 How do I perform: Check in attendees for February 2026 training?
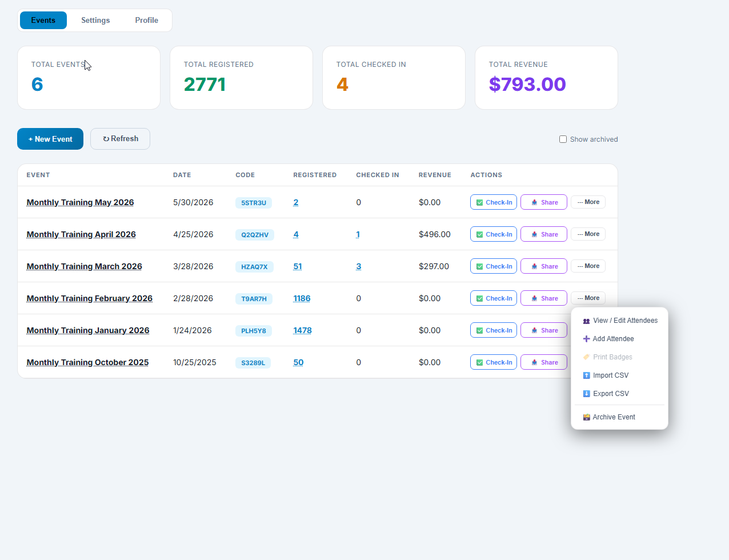pos(494,298)
